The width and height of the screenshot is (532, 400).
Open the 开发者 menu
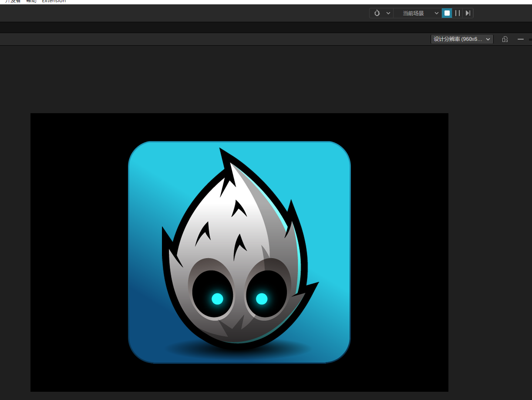pos(13,1)
